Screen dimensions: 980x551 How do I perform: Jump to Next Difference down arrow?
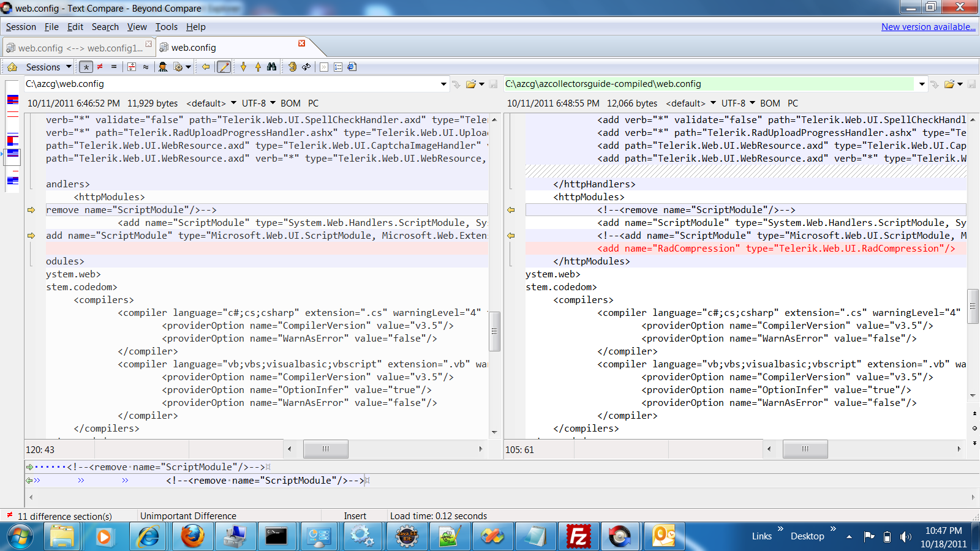(x=244, y=67)
